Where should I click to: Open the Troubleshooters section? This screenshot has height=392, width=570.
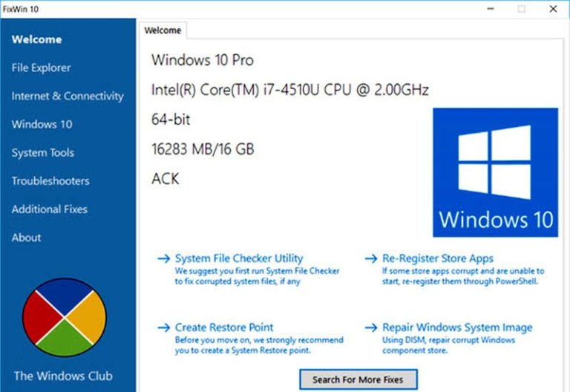tap(50, 180)
